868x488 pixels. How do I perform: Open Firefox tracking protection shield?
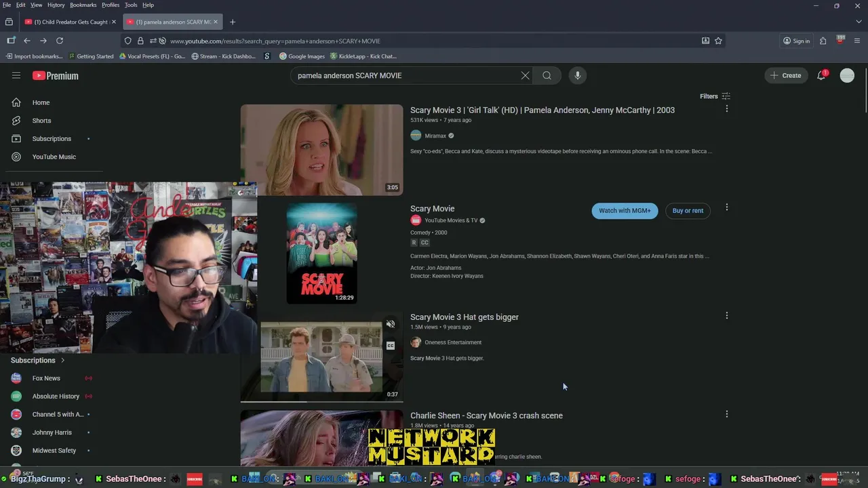click(x=127, y=41)
